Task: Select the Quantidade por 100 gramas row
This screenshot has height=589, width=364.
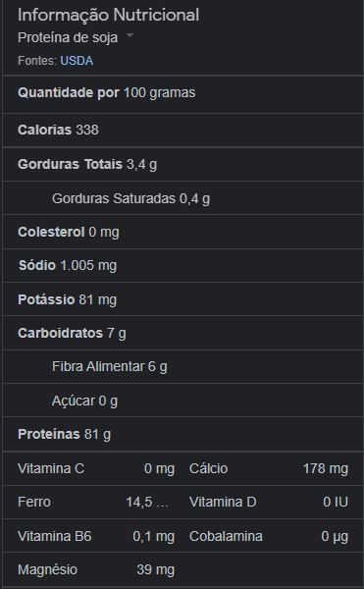Action: coord(182,93)
